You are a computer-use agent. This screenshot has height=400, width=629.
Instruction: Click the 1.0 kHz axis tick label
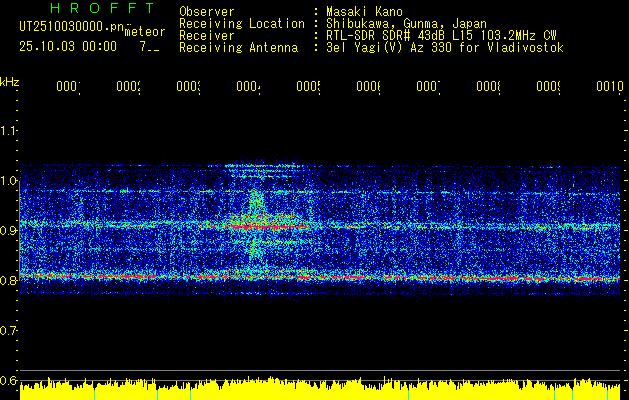pyautogui.click(x=9, y=181)
